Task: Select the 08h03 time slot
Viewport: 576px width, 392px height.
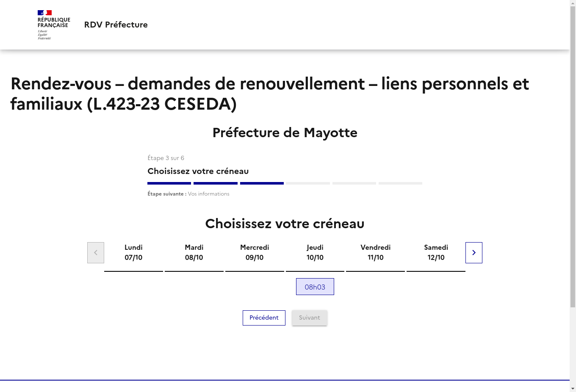Action: point(315,287)
